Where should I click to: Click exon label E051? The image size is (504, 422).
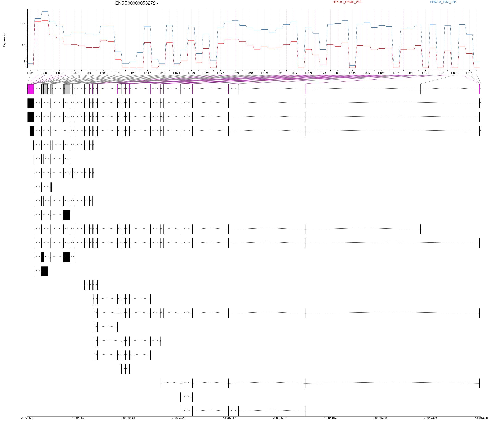396,73
